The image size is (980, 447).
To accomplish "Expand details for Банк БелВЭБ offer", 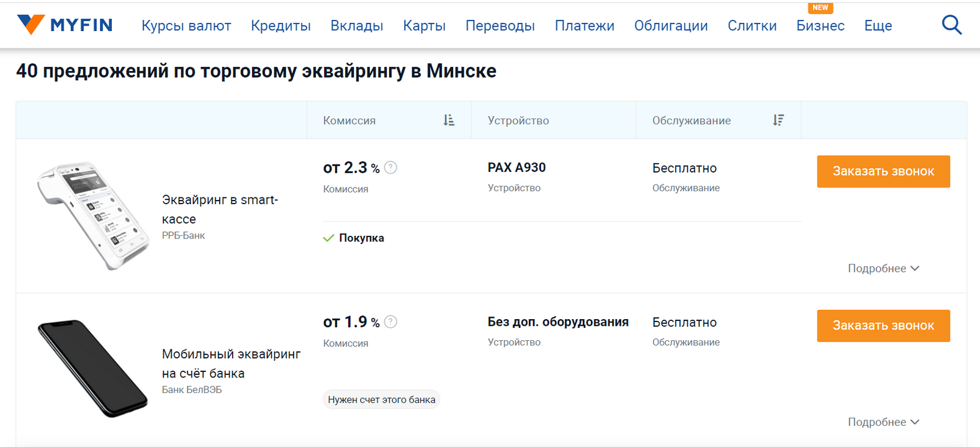I will [883, 422].
